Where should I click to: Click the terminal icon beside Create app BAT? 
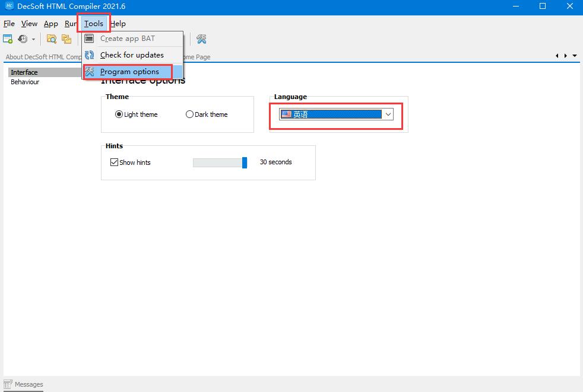tap(89, 39)
